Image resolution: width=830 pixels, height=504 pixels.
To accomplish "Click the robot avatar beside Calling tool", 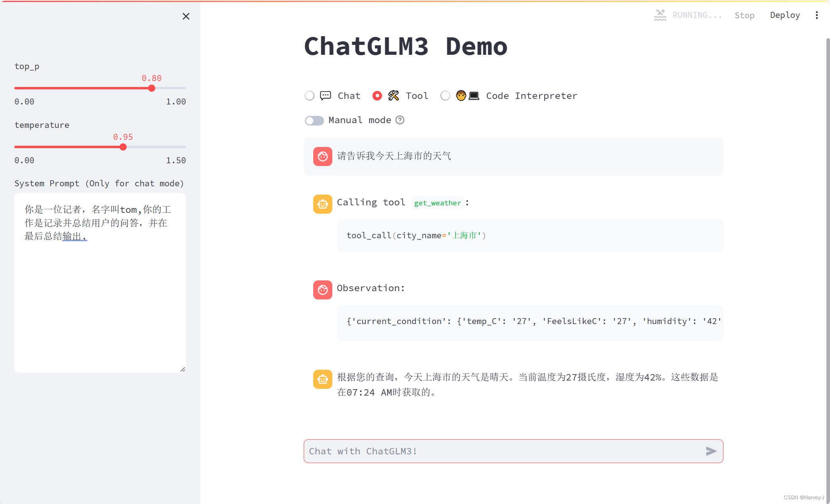I will click(x=323, y=204).
